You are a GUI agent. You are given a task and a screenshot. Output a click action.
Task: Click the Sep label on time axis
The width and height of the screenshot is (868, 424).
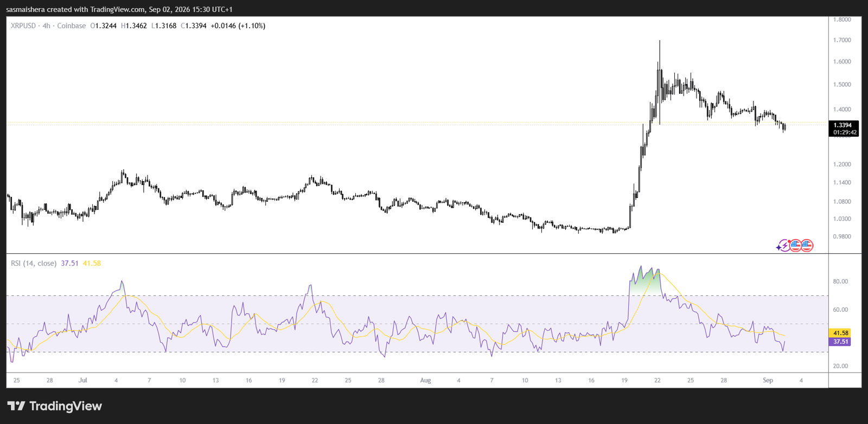click(768, 380)
